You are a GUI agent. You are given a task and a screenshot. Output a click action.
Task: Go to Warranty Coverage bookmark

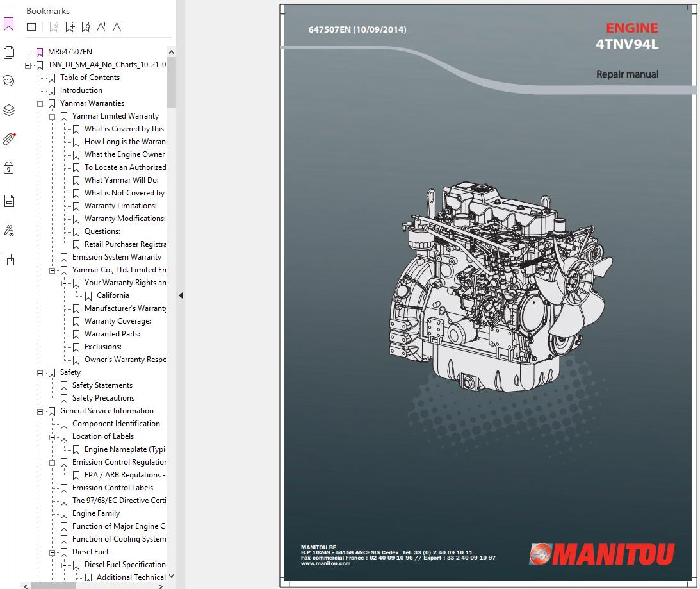(x=118, y=321)
